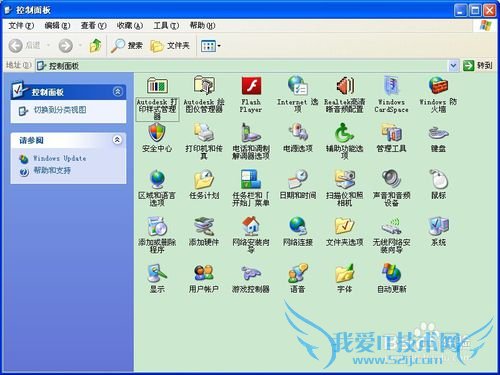Open the Flash Player control panel
Image resolution: width=500 pixels, height=375 pixels.
tap(251, 86)
